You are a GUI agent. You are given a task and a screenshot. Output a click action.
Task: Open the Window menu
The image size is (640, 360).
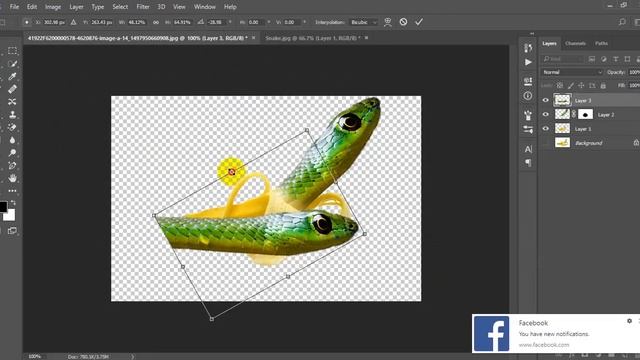204,7
